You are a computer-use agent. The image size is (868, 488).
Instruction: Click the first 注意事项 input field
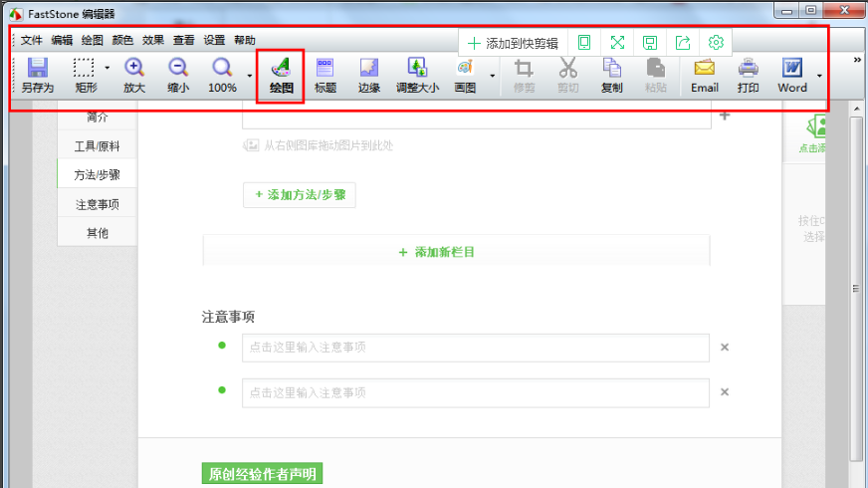coord(475,348)
